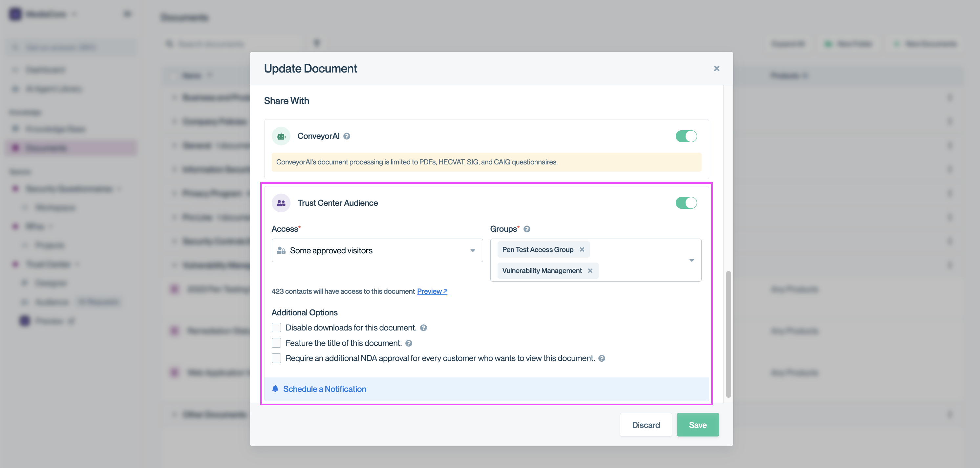980x468 pixels.
Task: Check Require an additional NDA approval
Action: tap(277, 358)
